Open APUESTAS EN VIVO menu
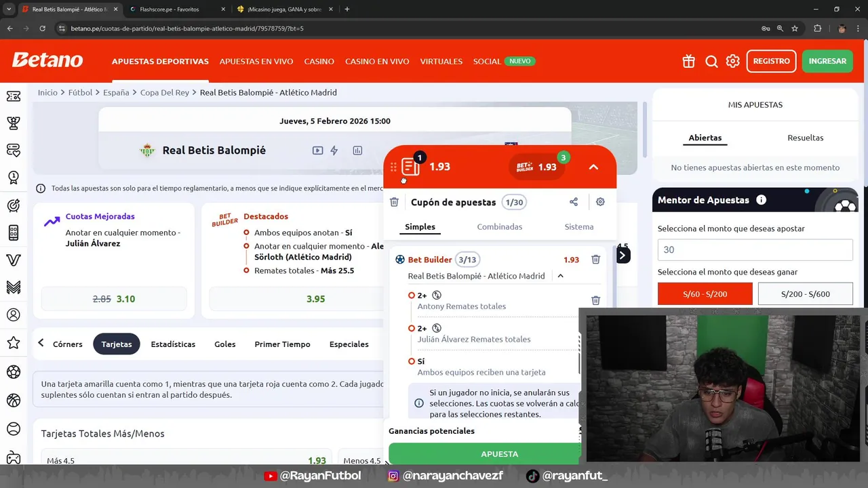This screenshot has width=868, height=488. point(256,61)
